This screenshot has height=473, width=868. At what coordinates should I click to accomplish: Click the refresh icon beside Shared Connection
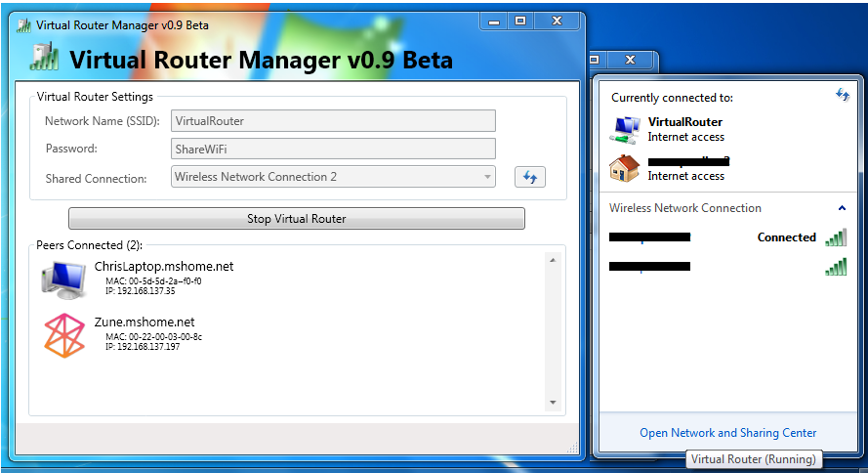coord(530,177)
